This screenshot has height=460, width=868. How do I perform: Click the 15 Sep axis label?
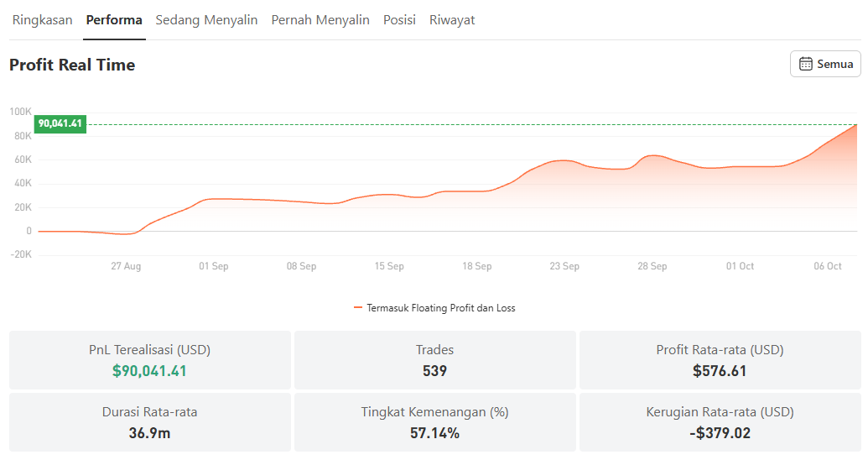389,266
